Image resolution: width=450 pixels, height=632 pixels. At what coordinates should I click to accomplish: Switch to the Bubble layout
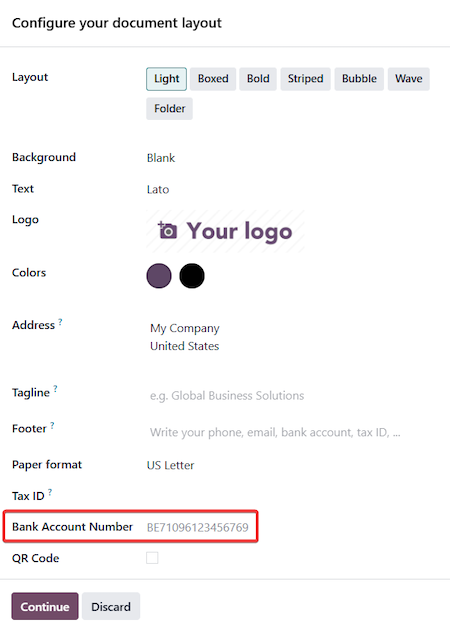click(x=359, y=79)
